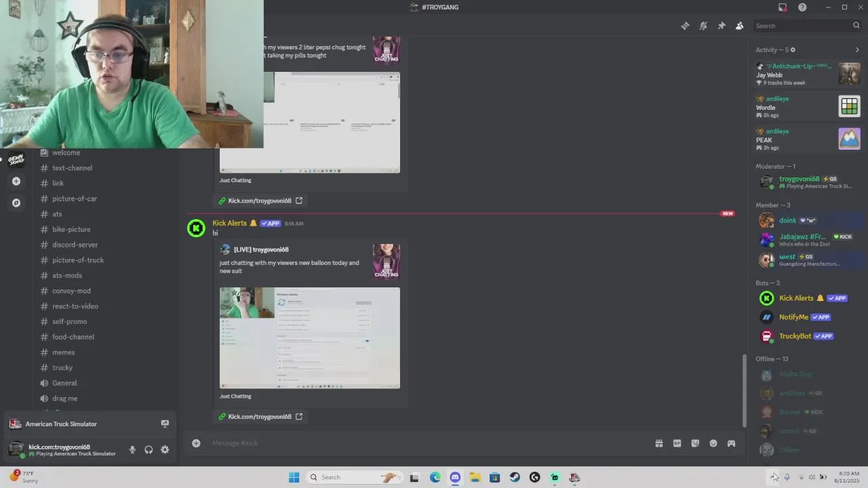The width and height of the screenshot is (868, 488).
Task: Click the header Search field
Action: [x=808, y=26]
